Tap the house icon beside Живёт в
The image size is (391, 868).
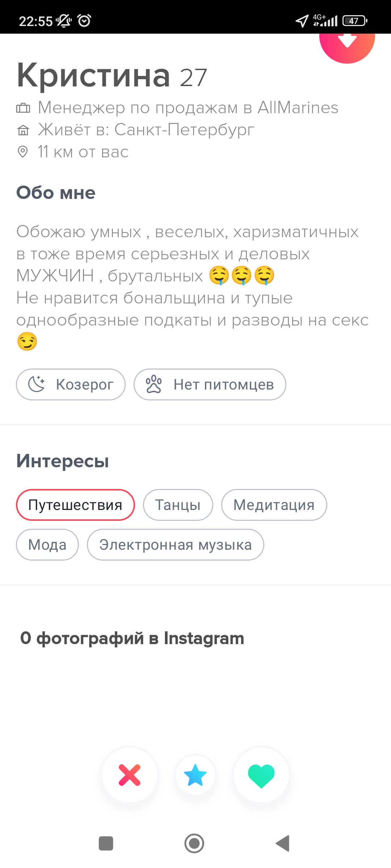(23, 130)
